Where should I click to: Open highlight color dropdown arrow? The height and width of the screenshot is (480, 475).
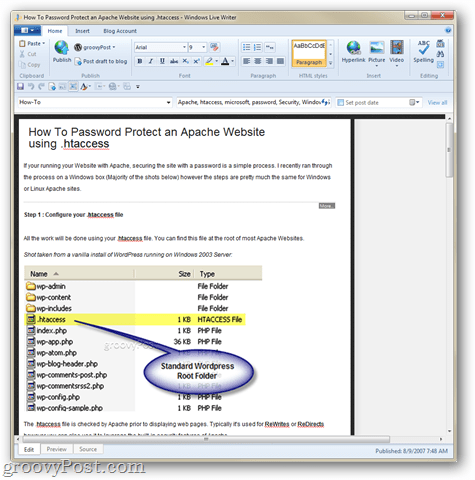217,61
